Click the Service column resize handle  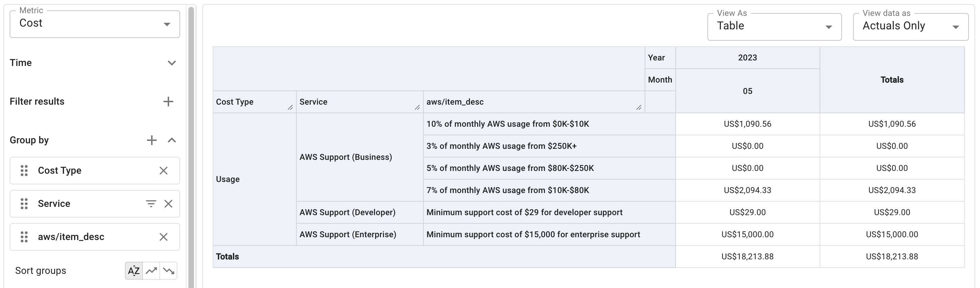[417, 107]
